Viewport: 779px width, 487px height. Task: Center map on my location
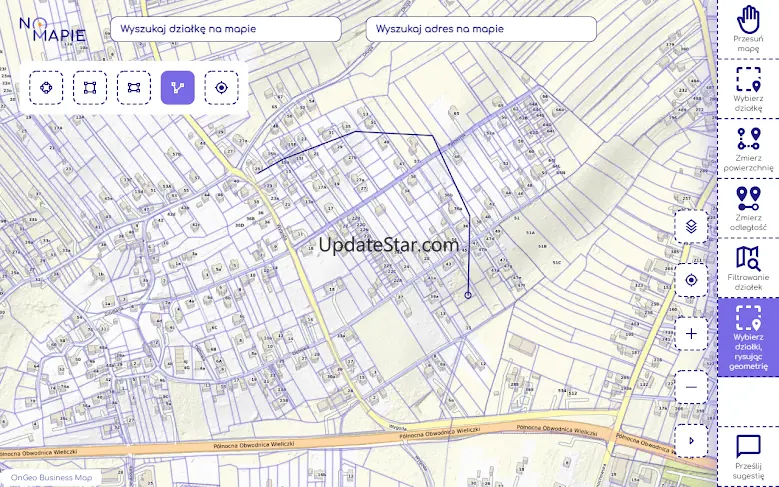point(691,281)
